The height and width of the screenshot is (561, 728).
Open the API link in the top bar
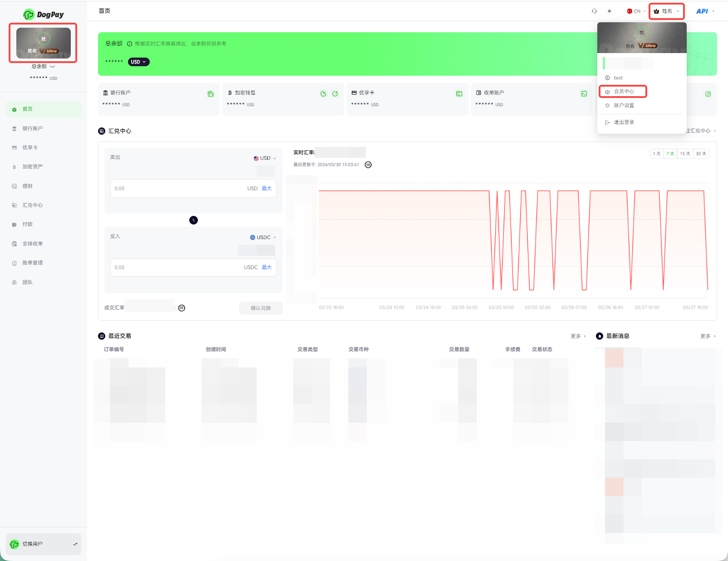[702, 11]
